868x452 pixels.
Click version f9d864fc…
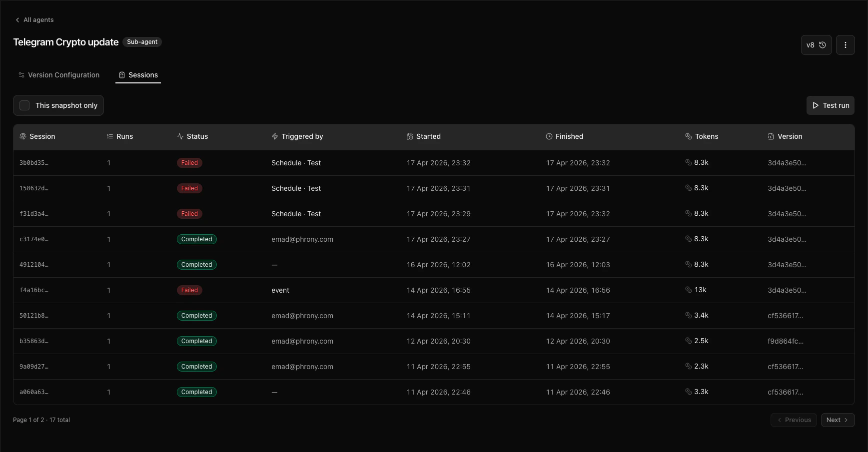[x=786, y=341]
